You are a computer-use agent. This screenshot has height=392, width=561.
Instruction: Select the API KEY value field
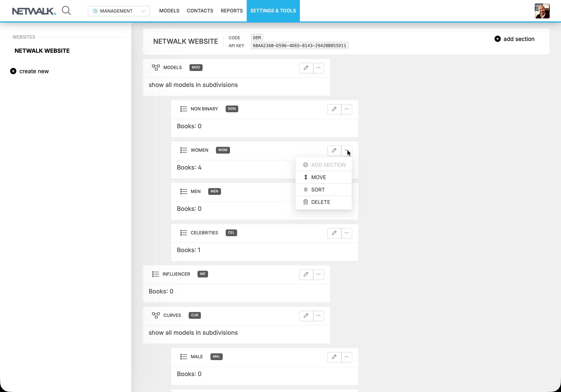pos(299,45)
